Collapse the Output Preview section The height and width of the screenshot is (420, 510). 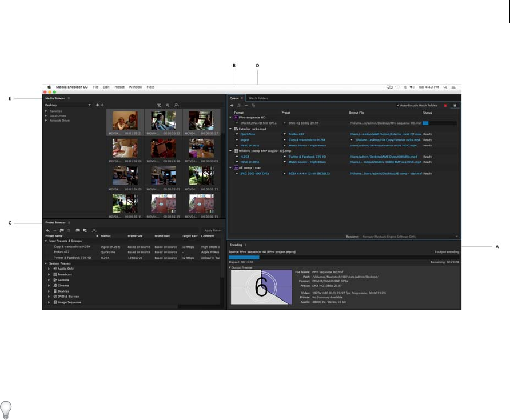pyautogui.click(x=230, y=267)
